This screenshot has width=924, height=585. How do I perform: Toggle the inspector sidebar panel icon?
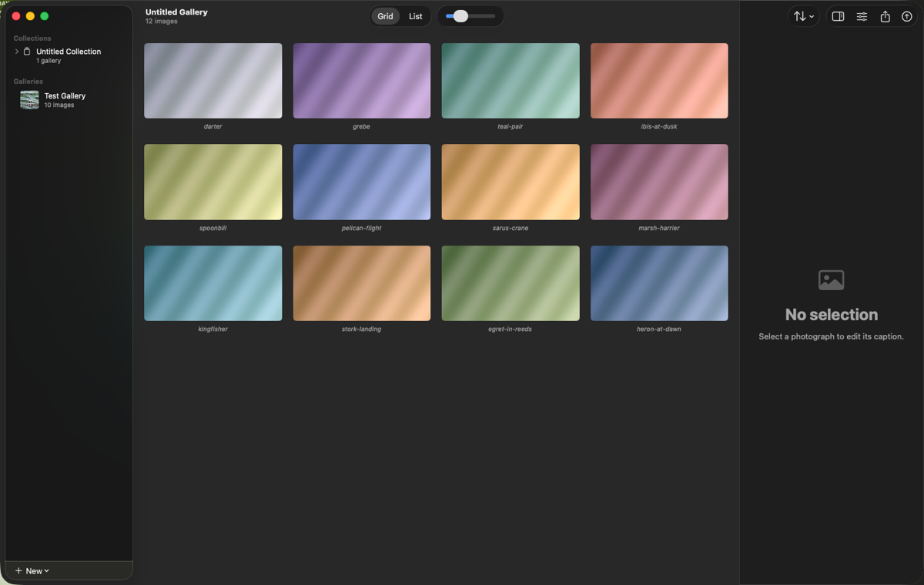839,16
